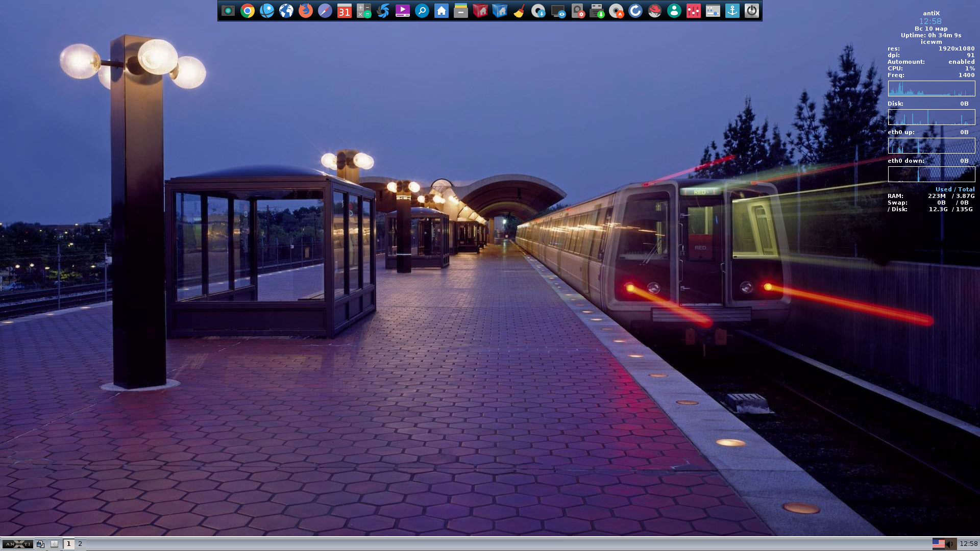Click the shutdown power icon in dock
This screenshot has height=551, width=980.
pos(751,11)
